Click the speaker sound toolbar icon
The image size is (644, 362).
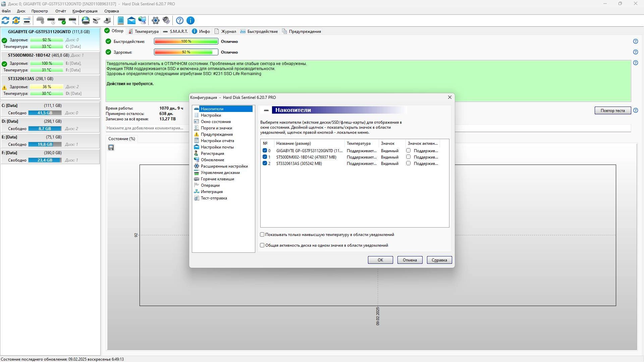coord(166,20)
